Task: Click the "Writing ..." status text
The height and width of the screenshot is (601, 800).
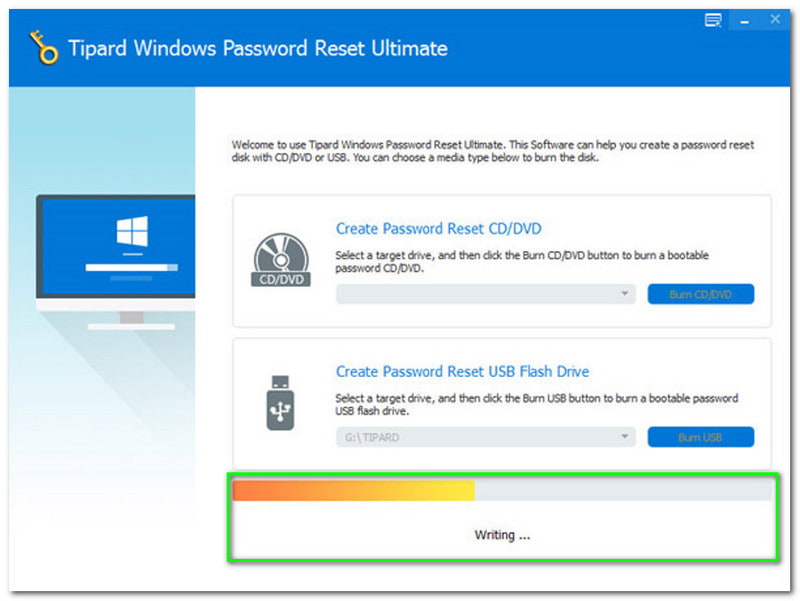Action: tap(501, 535)
